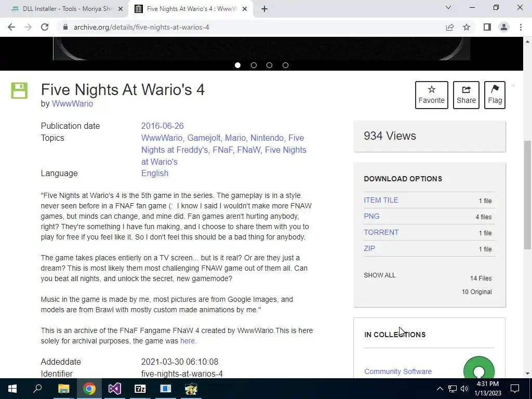Open the notification center icon
This screenshot has height=399, width=532.
(x=515, y=389)
